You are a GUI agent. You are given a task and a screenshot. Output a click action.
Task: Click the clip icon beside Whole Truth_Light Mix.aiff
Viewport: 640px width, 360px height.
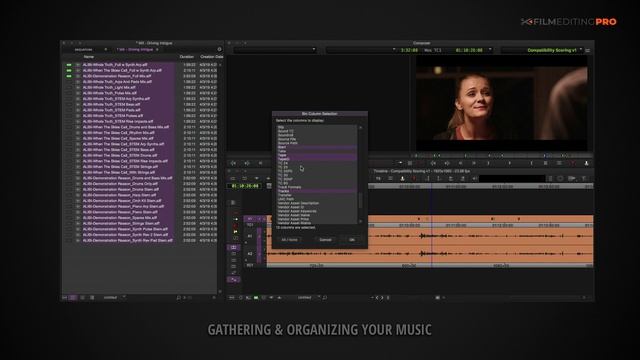[x=78, y=87]
